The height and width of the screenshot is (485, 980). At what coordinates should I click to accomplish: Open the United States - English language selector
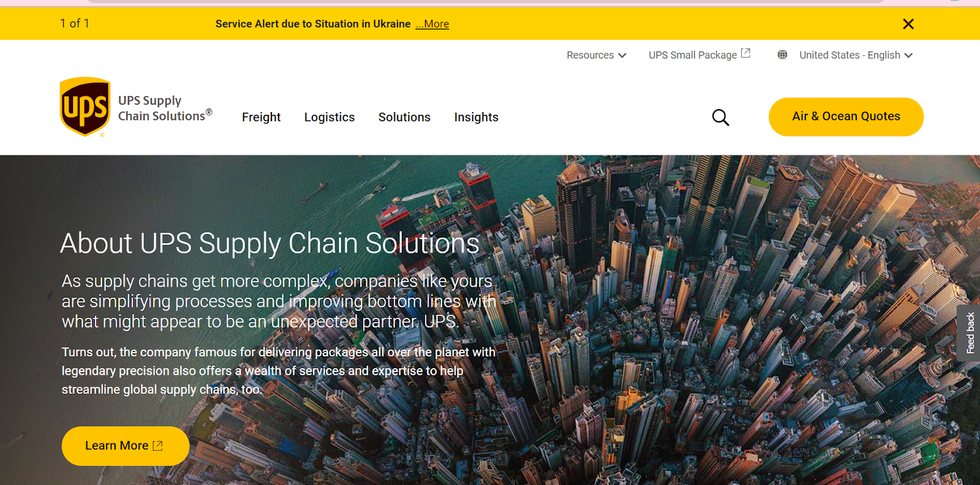856,55
